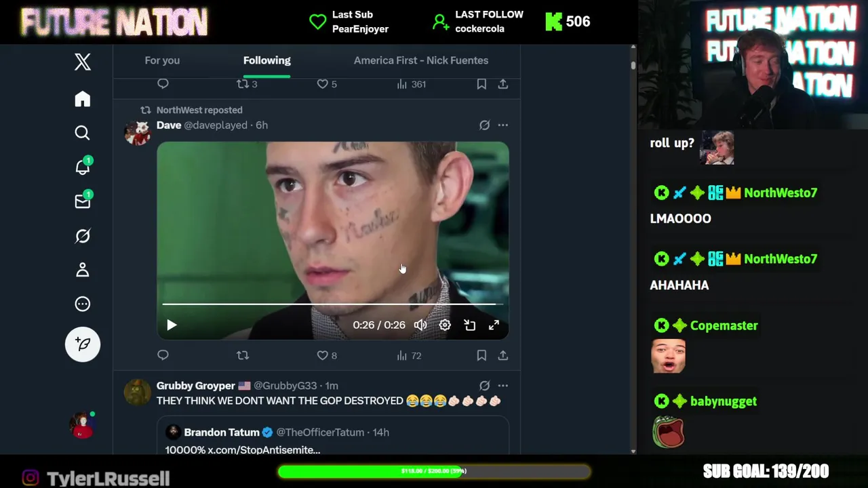Switch to the For you tab
The height and width of the screenshot is (488, 868).
[162, 60]
